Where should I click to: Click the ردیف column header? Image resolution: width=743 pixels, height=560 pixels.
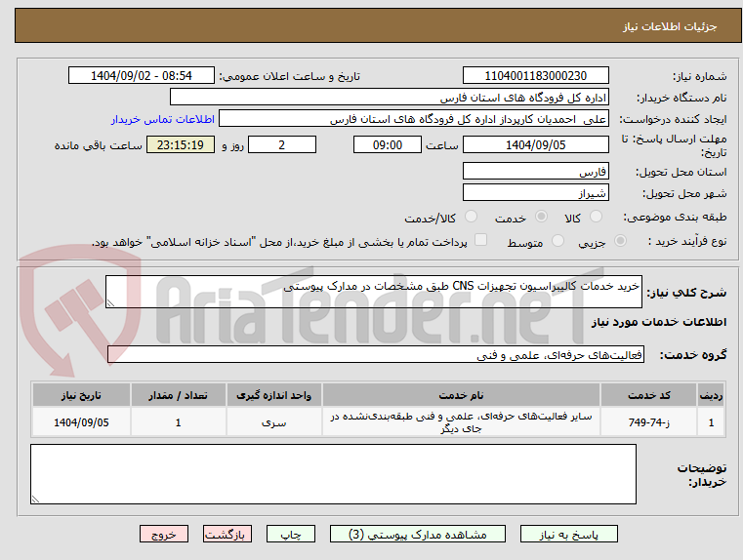(711, 395)
